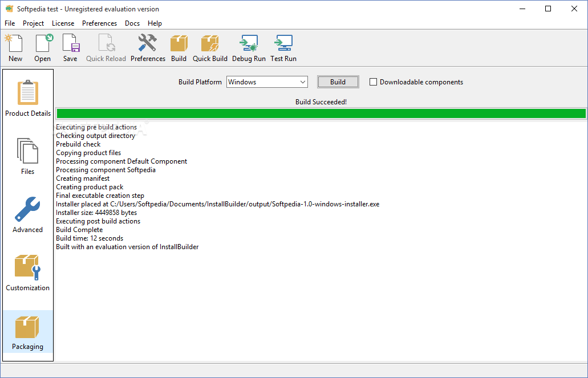Close the Softpedia test window

point(574,9)
